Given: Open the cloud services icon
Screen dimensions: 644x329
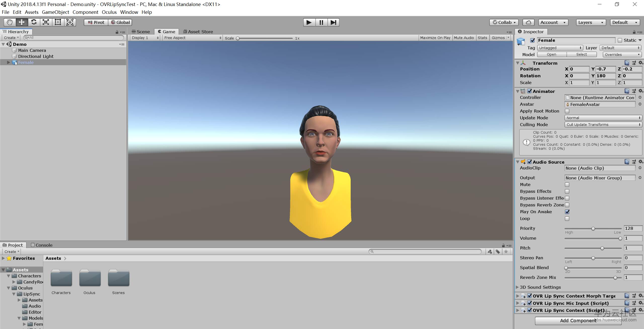Looking at the screenshot, I should pyautogui.click(x=528, y=22).
